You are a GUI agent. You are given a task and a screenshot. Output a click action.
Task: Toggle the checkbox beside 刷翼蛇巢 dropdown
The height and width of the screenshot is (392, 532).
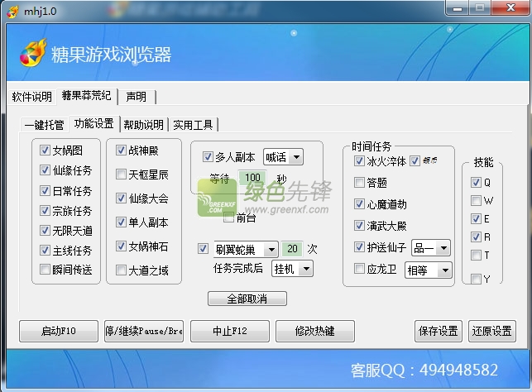coord(203,249)
